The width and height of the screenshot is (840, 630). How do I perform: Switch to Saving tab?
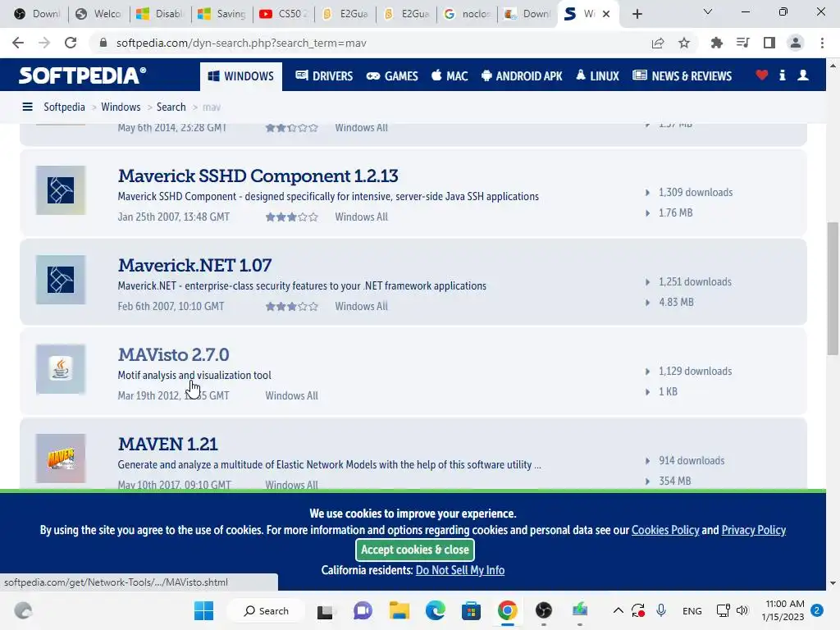(x=221, y=14)
